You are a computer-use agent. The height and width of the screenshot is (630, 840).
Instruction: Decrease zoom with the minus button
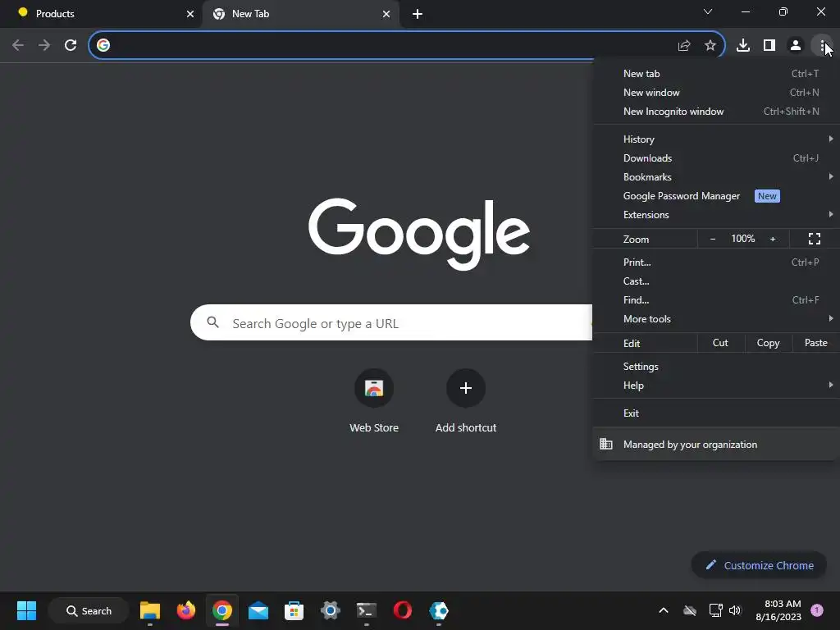tap(713, 239)
